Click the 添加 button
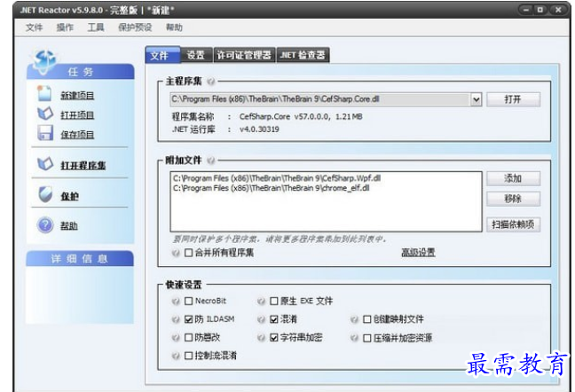Image resolution: width=575 pixels, height=392 pixels. click(x=513, y=178)
